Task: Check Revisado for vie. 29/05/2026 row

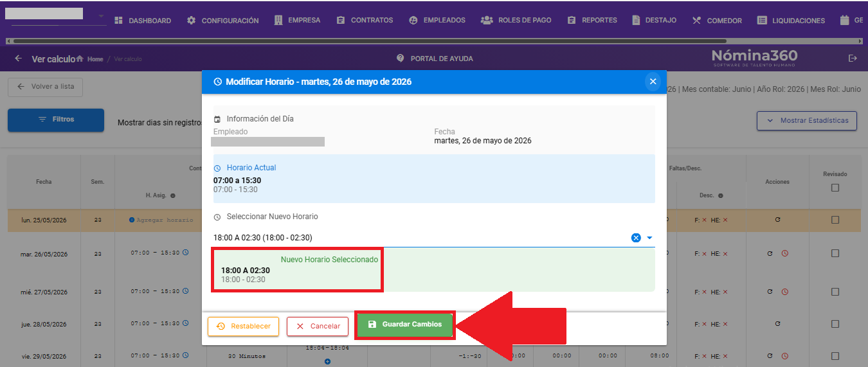Action: [835, 355]
